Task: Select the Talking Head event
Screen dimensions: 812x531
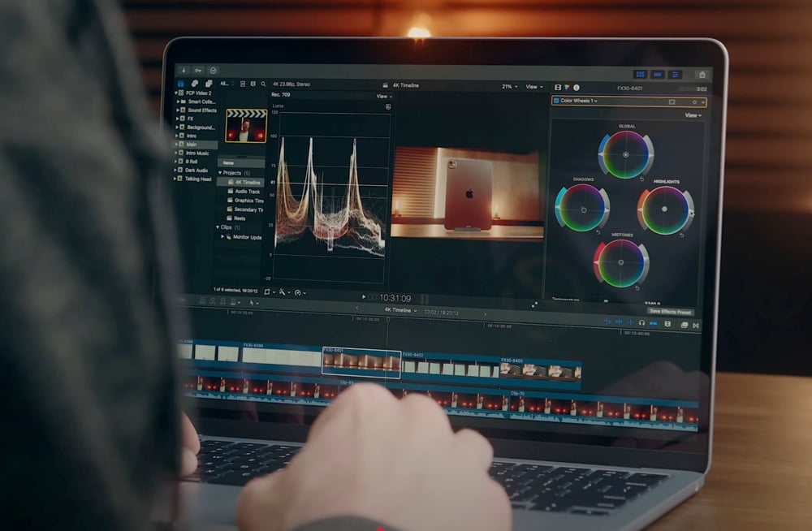Action: point(198,179)
